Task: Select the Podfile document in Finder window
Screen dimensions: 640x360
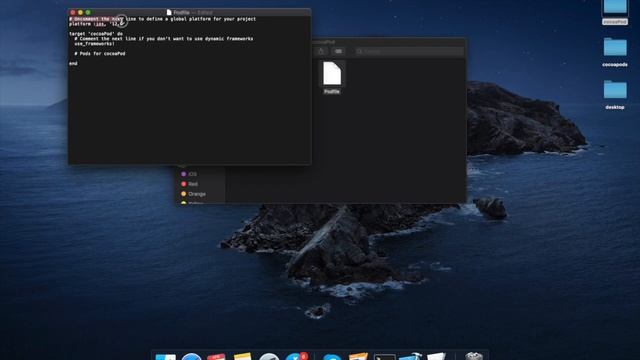Action: coord(332,78)
